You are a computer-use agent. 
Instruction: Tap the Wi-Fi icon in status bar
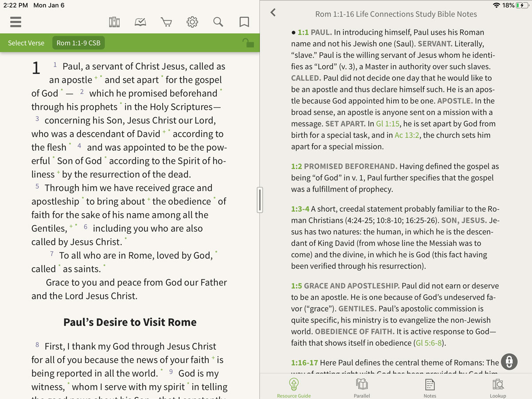[496, 5]
